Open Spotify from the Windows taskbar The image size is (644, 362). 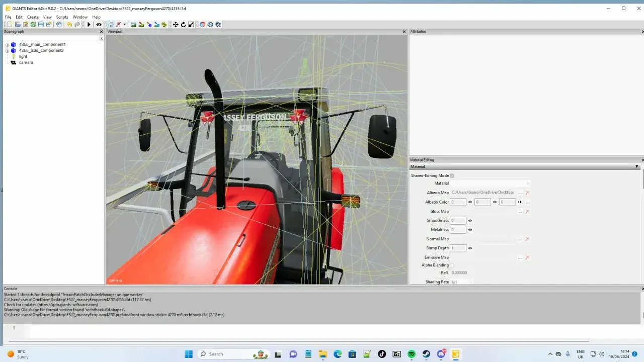point(412,354)
